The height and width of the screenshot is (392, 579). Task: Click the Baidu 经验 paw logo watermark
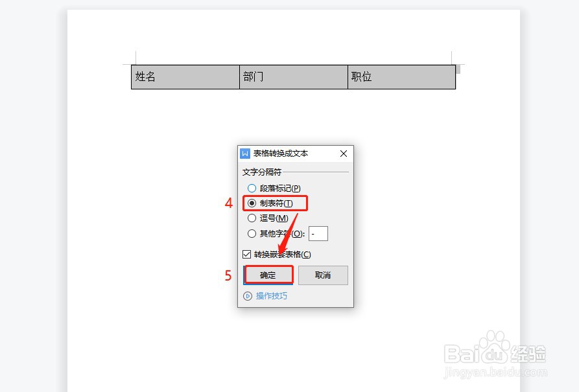(495, 349)
